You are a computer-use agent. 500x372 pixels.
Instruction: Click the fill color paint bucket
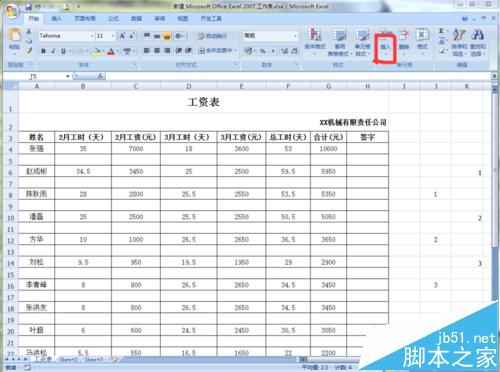click(x=96, y=51)
